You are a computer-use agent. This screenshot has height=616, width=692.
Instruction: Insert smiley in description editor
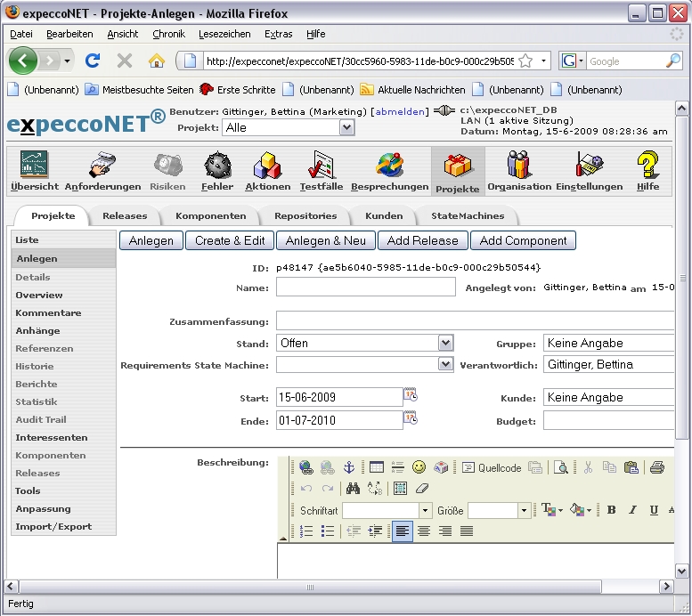(419, 467)
